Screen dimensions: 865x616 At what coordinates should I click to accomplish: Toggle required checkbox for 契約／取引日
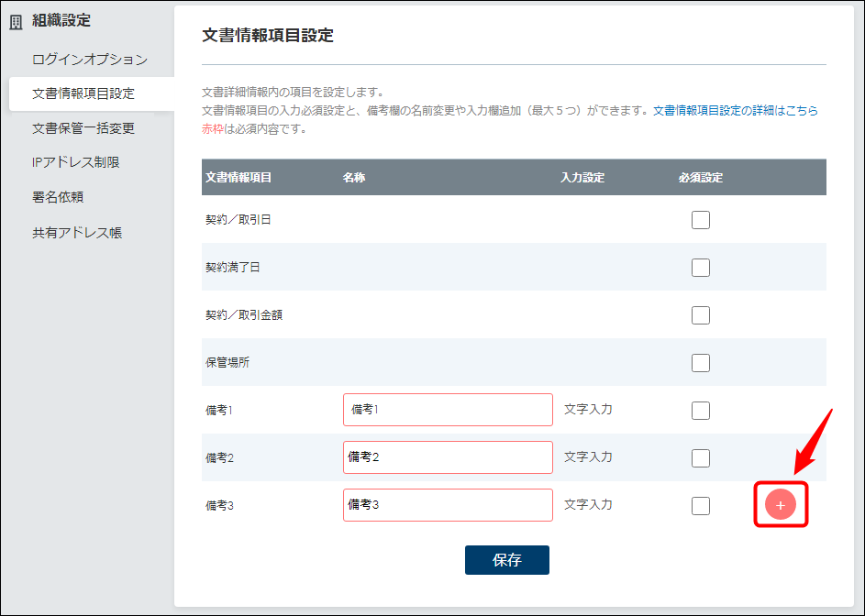(x=701, y=219)
